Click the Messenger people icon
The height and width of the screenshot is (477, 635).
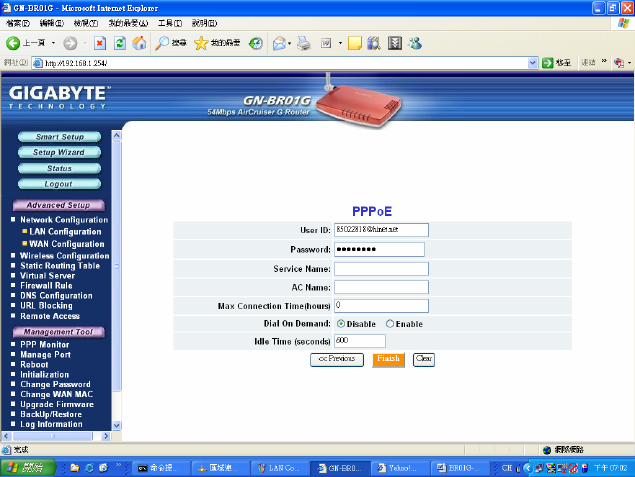coord(415,43)
